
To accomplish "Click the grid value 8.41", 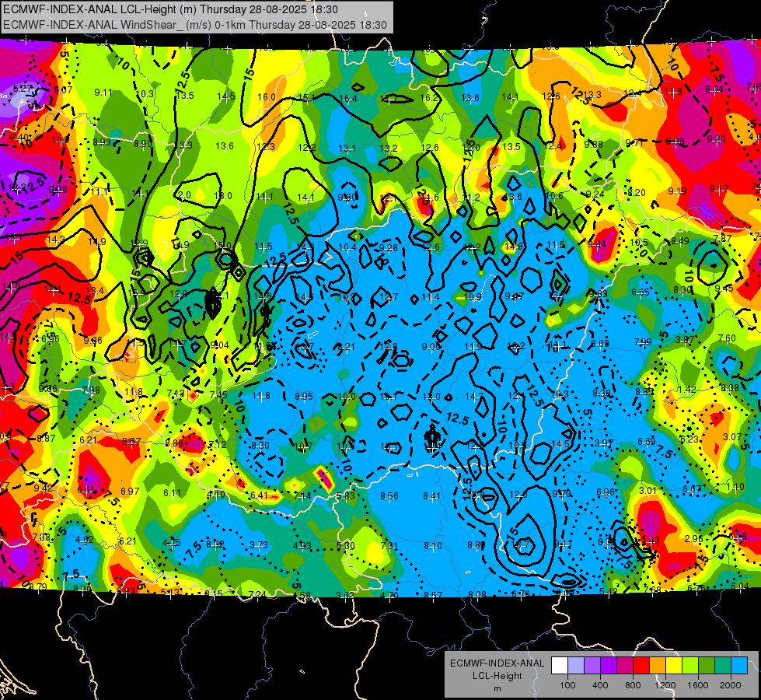I will 432,496.
